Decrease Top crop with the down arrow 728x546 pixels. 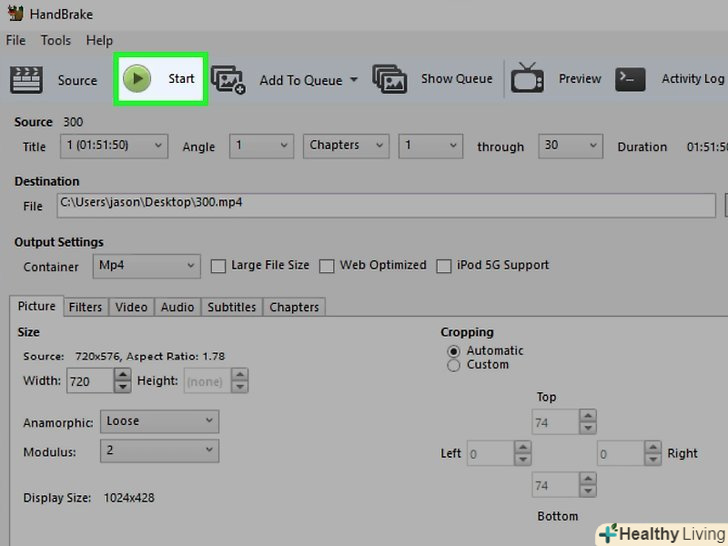click(588, 428)
